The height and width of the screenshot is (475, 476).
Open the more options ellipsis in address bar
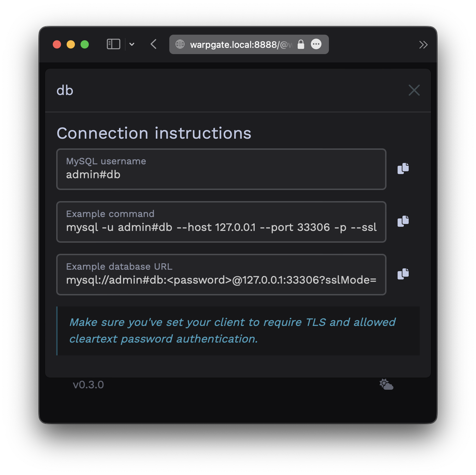coord(316,44)
